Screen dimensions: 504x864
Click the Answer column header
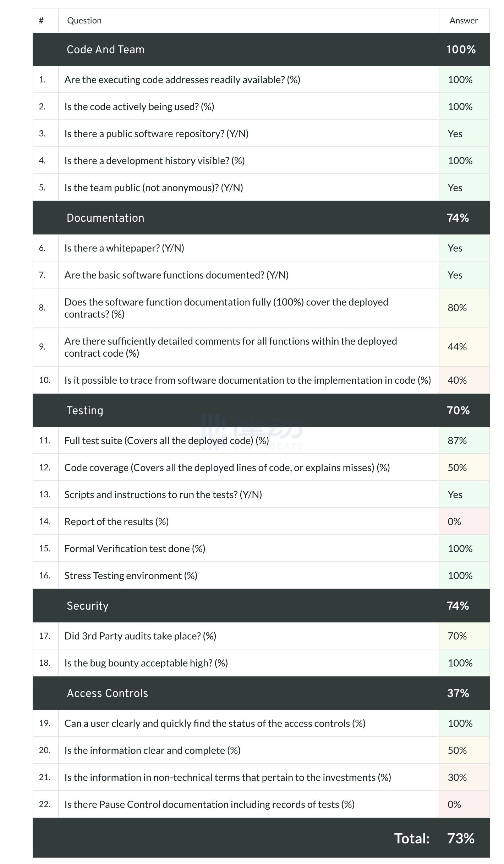[464, 21]
